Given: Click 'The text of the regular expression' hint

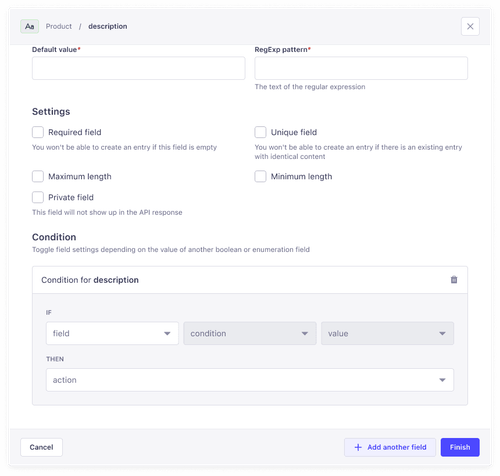Looking at the screenshot, I should coord(310,87).
